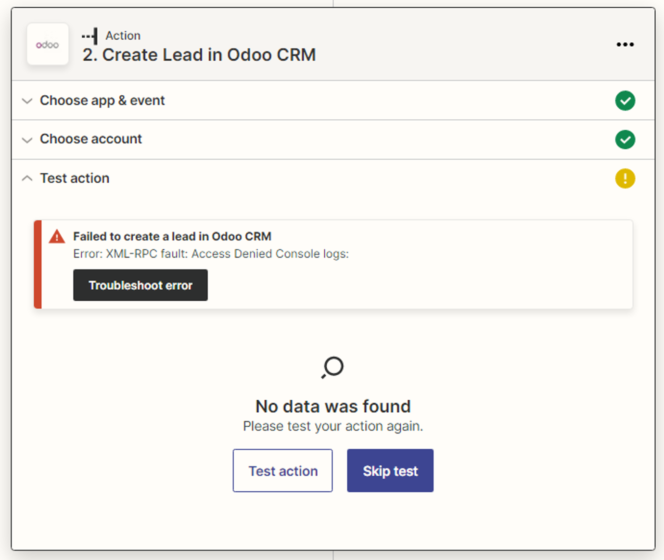Select the Test action section header

(x=75, y=178)
